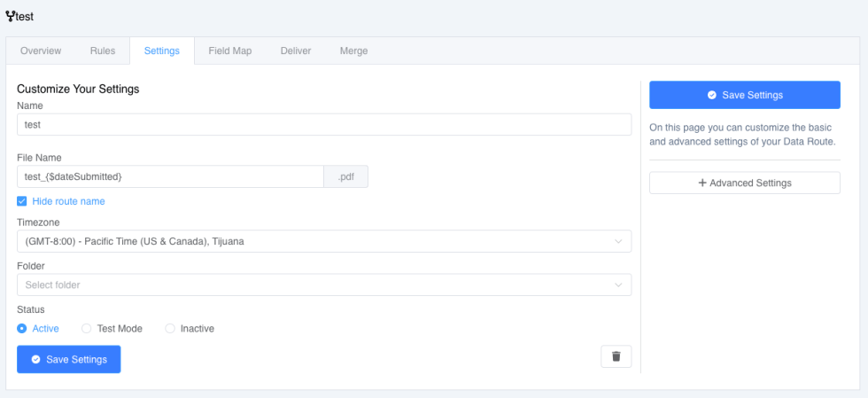The width and height of the screenshot is (868, 398).
Task: Go to the Deliver tab
Action: (296, 51)
